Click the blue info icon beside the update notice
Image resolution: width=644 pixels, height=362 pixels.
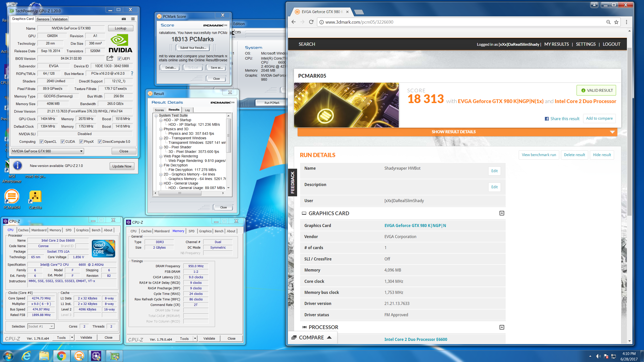(x=17, y=166)
